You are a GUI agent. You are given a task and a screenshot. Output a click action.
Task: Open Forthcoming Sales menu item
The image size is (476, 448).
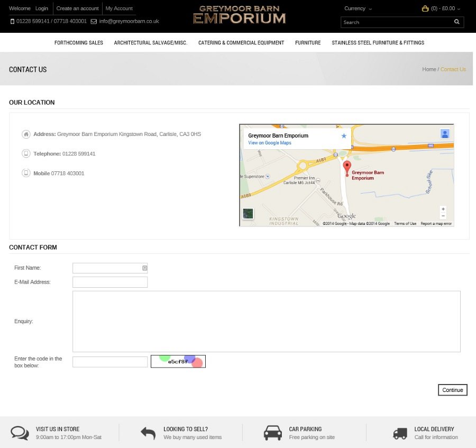[x=79, y=43]
